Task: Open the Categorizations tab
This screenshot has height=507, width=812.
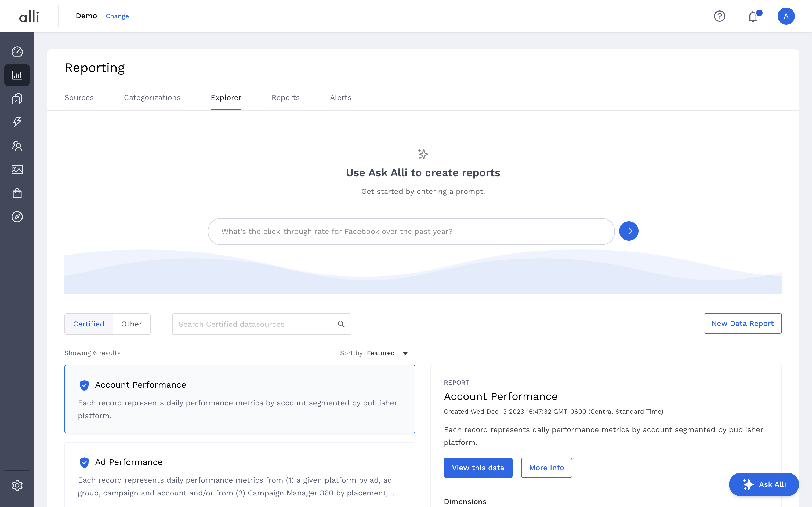Action: [x=152, y=98]
